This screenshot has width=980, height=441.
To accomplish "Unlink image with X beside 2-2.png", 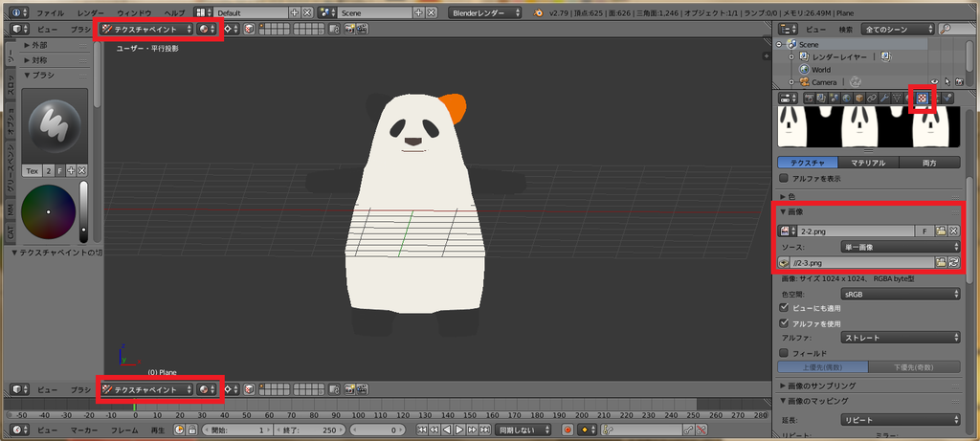I will [x=954, y=232].
